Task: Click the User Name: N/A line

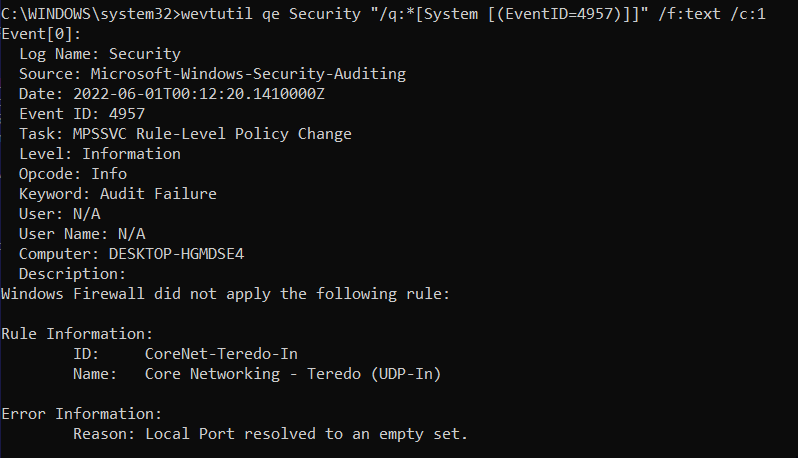Action: [x=82, y=234]
